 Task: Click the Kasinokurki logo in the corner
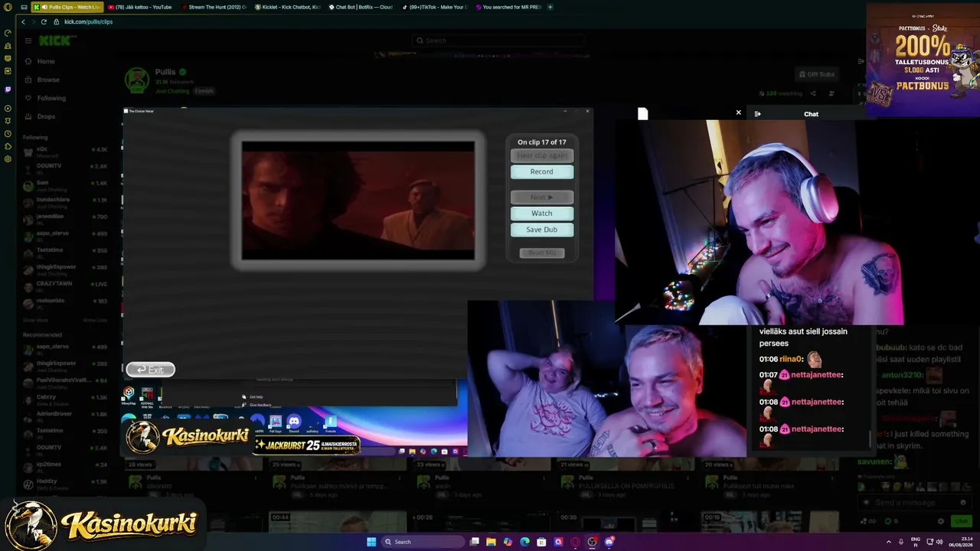pyautogui.click(x=102, y=524)
